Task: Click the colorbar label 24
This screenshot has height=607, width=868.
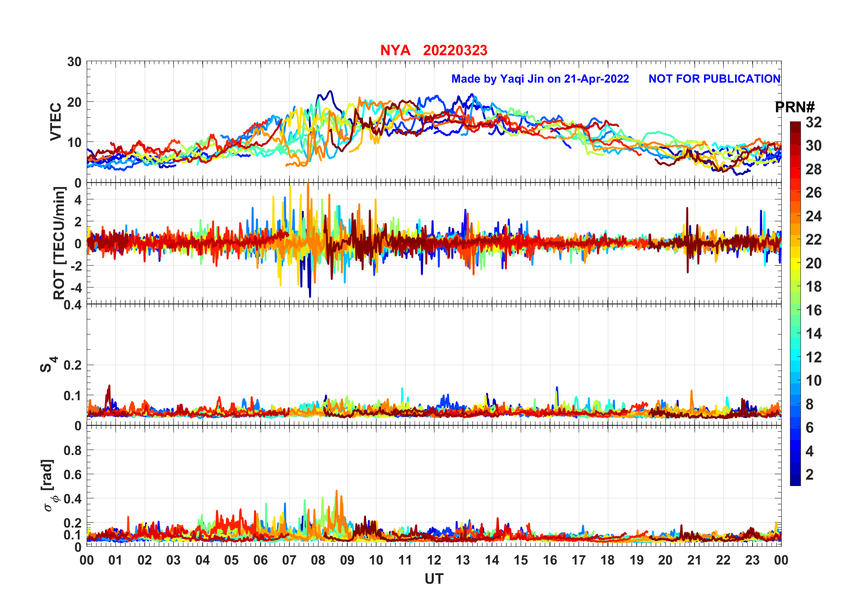Action: tap(814, 216)
